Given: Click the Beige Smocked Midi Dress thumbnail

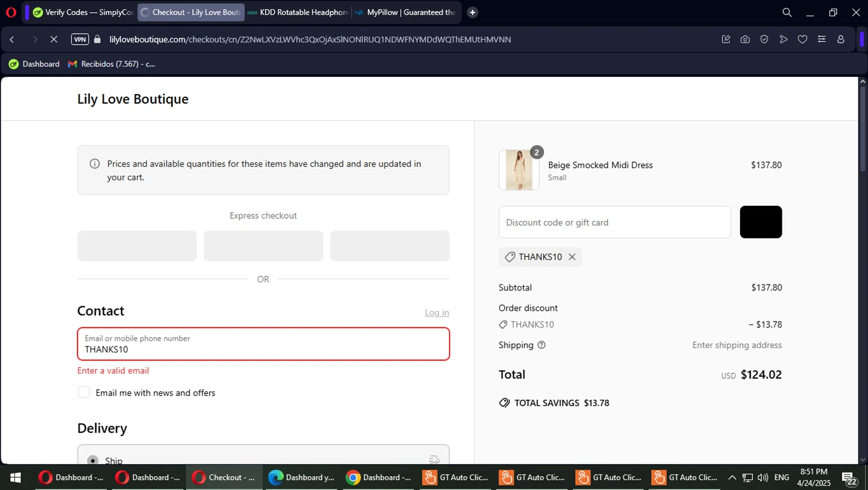Looking at the screenshot, I should click(x=519, y=170).
